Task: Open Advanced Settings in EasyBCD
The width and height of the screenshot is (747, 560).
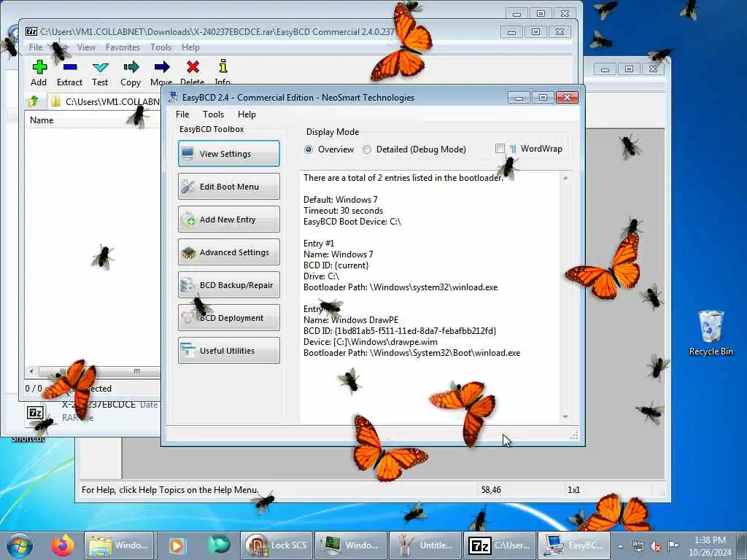Action: pos(228,252)
